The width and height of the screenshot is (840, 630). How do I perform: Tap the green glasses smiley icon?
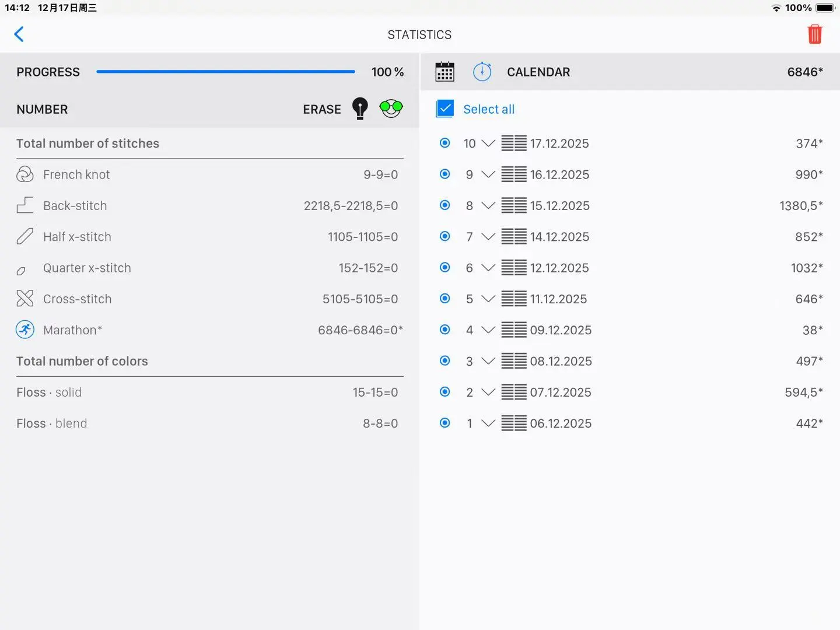(391, 108)
